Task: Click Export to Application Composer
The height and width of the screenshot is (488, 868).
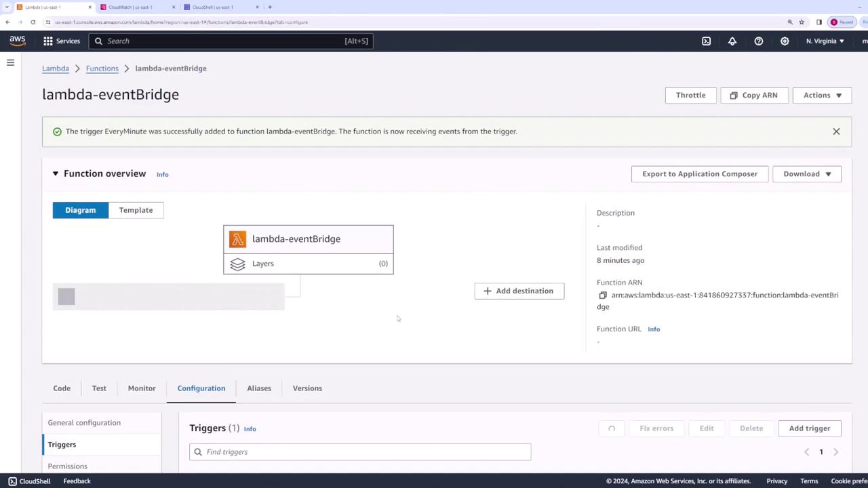Action: point(700,174)
